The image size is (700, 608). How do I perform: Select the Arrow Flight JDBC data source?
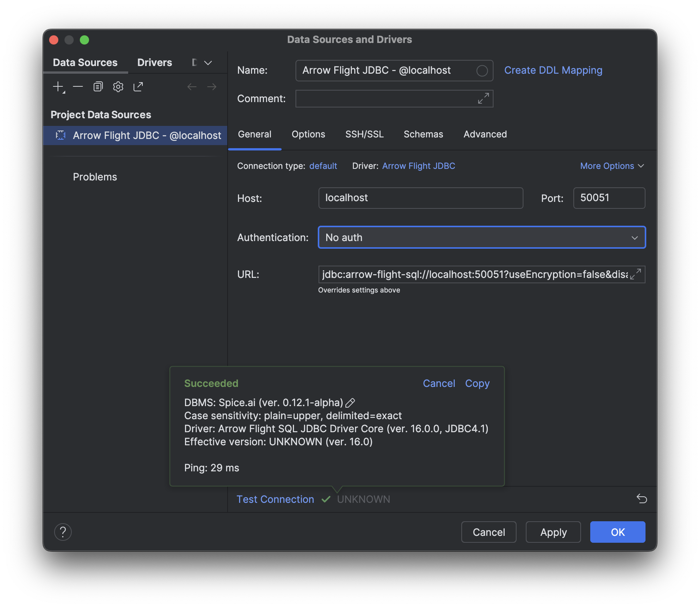146,135
